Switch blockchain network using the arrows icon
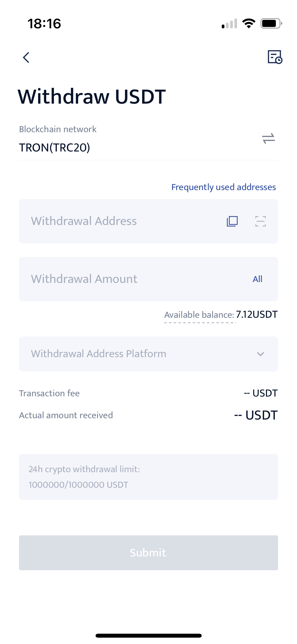The width and height of the screenshot is (297, 644). (268, 139)
